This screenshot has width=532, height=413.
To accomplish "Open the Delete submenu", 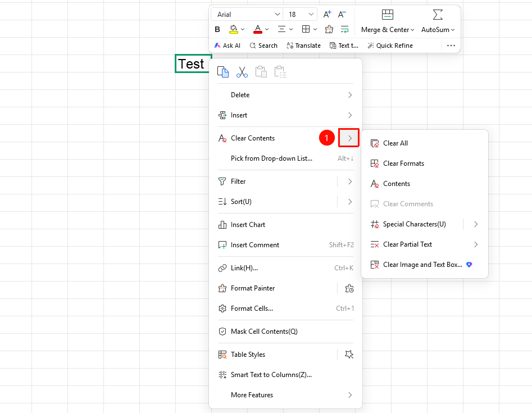I will (x=286, y=95).
